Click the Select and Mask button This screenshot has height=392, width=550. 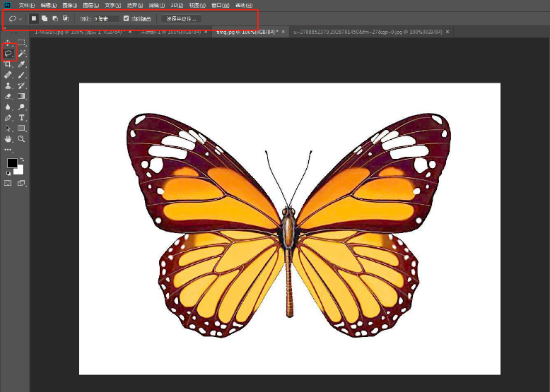[x=181, y=18]
